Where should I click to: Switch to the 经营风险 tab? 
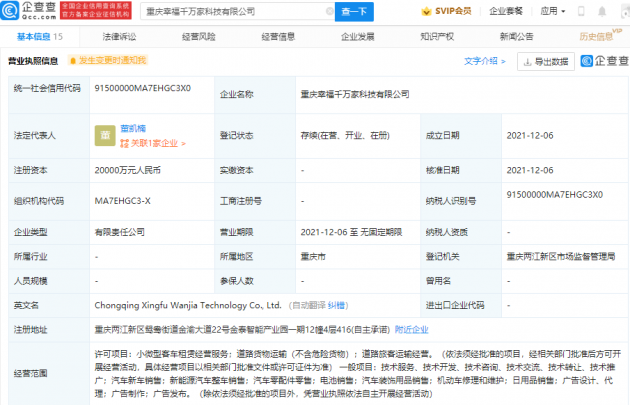coord(199,37)
